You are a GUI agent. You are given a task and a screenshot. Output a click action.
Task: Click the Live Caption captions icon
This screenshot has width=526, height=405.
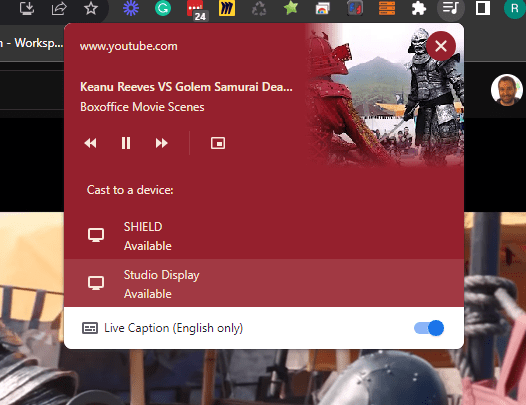[90, 328]
